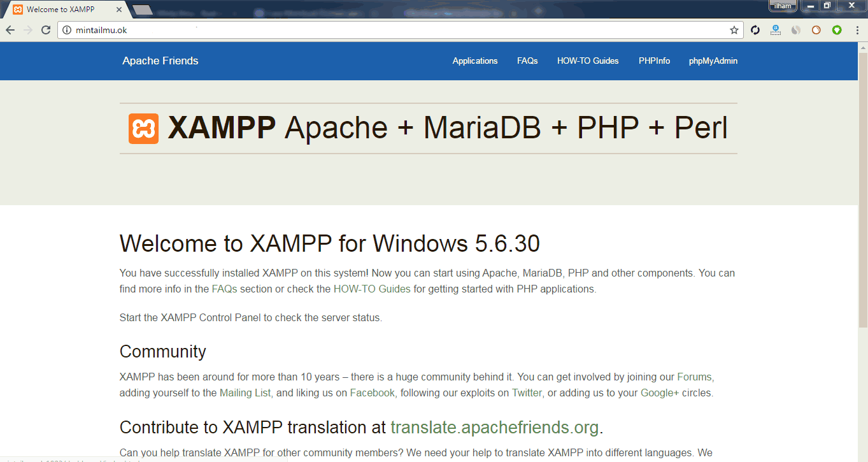
Task: Open the Chrome three-dot menu
Action: click(857, 30)
